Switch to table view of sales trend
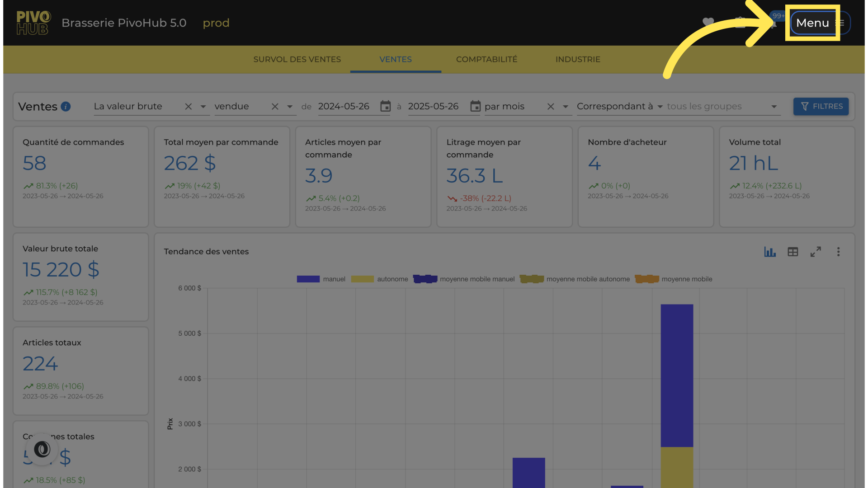This screenshot has height=488, width=868. click(793, 252)
